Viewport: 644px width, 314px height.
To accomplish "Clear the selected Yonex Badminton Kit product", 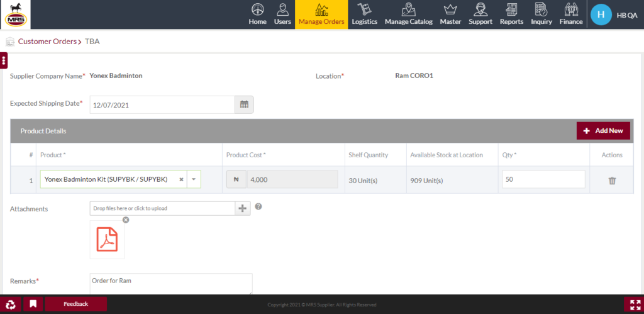I will 181,179.
